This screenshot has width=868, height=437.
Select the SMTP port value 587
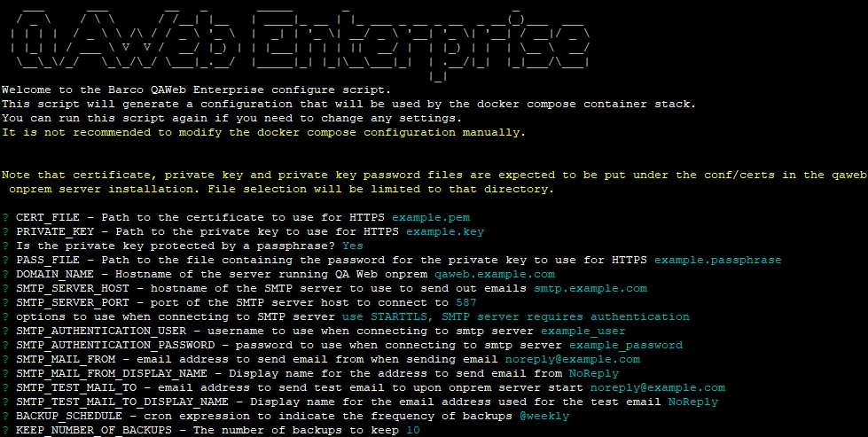point(452,303)
